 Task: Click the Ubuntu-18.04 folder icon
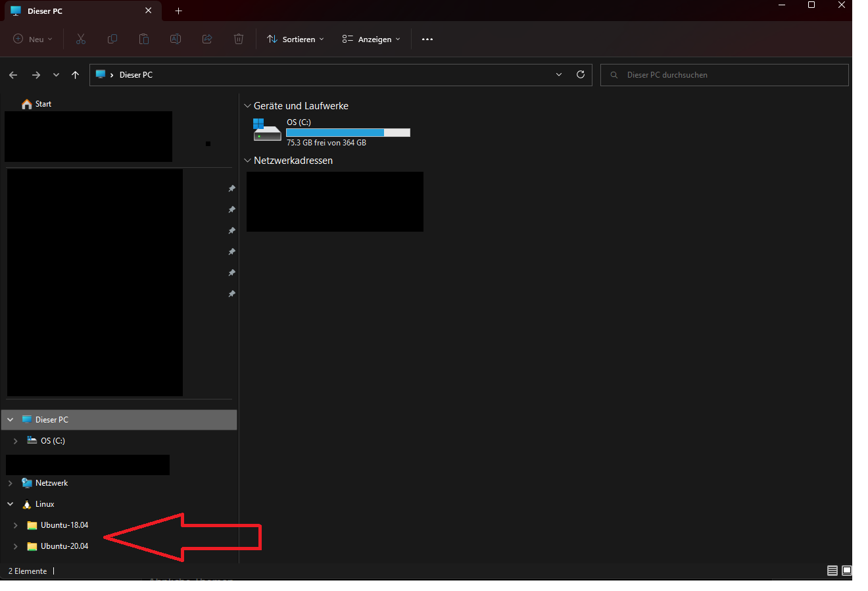[x=32, y=525]
